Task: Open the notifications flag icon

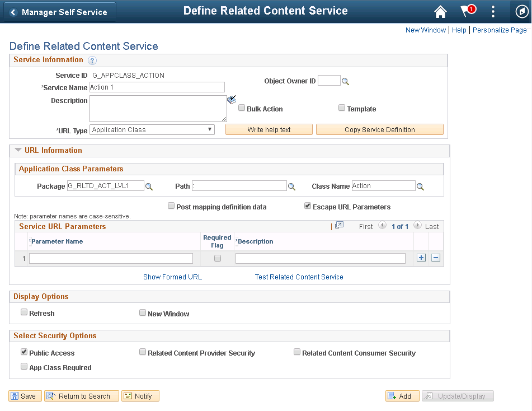Action: [467, 12]
